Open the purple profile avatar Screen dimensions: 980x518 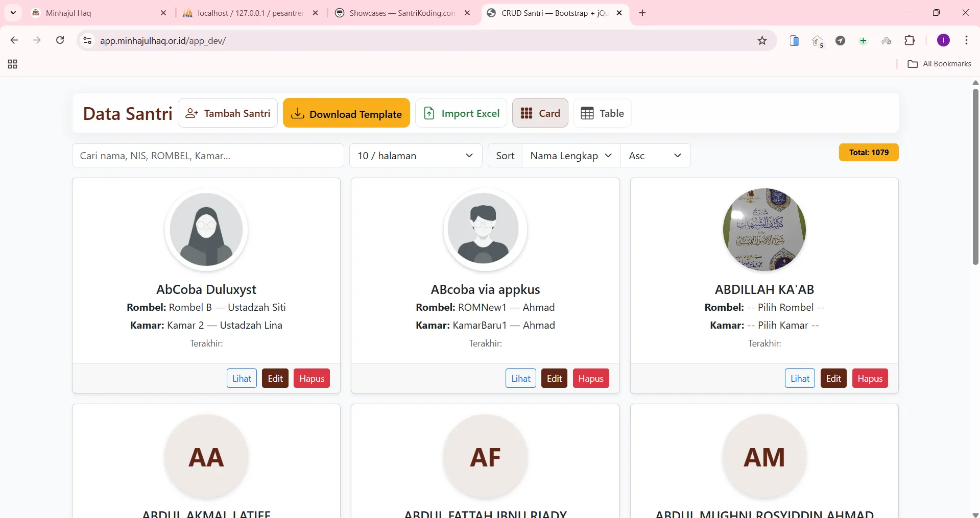point(943,40)
